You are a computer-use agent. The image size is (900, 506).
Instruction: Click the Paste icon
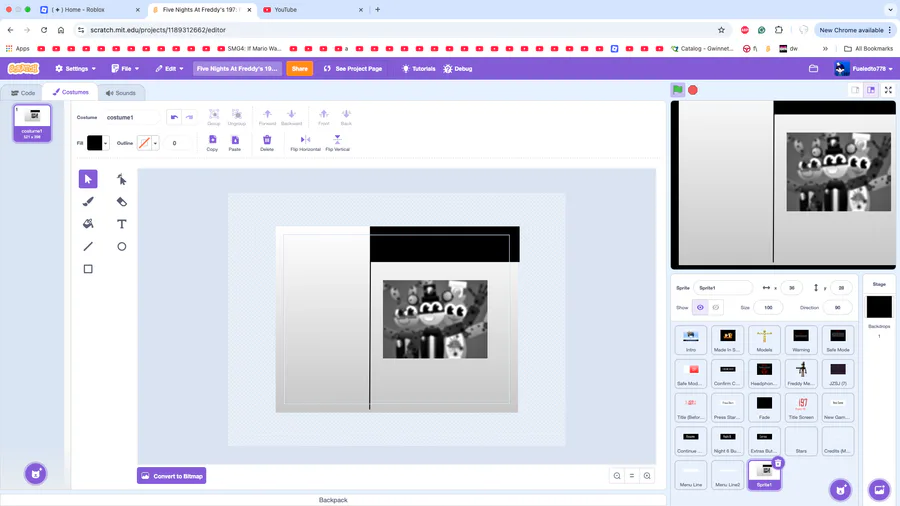coord(235,143)
